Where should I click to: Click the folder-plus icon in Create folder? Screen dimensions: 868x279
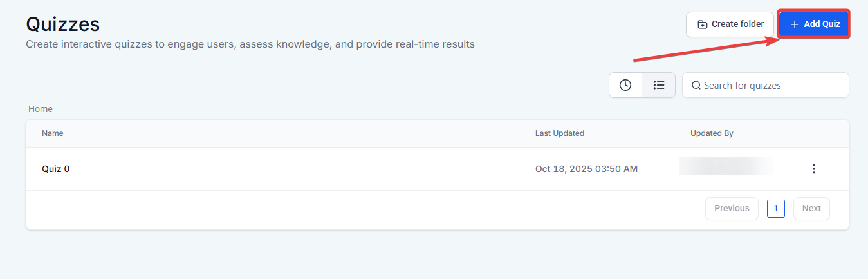point(703,24)
